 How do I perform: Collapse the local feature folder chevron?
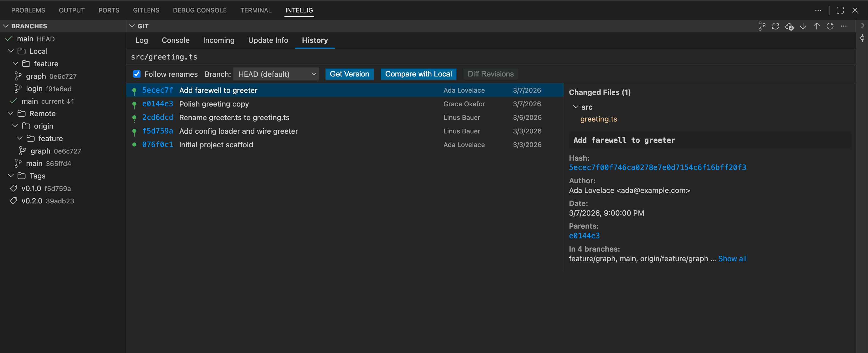(15, 64)
